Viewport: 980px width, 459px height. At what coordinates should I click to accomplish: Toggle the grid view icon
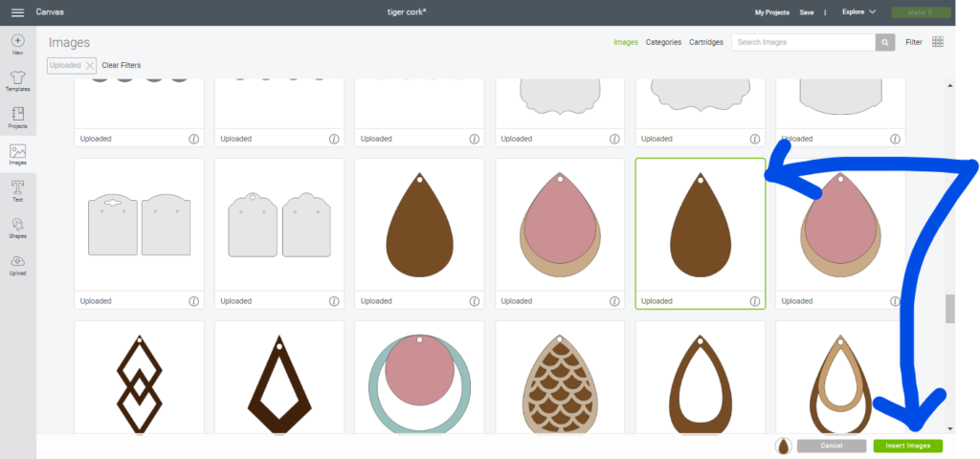coord(937,42)
